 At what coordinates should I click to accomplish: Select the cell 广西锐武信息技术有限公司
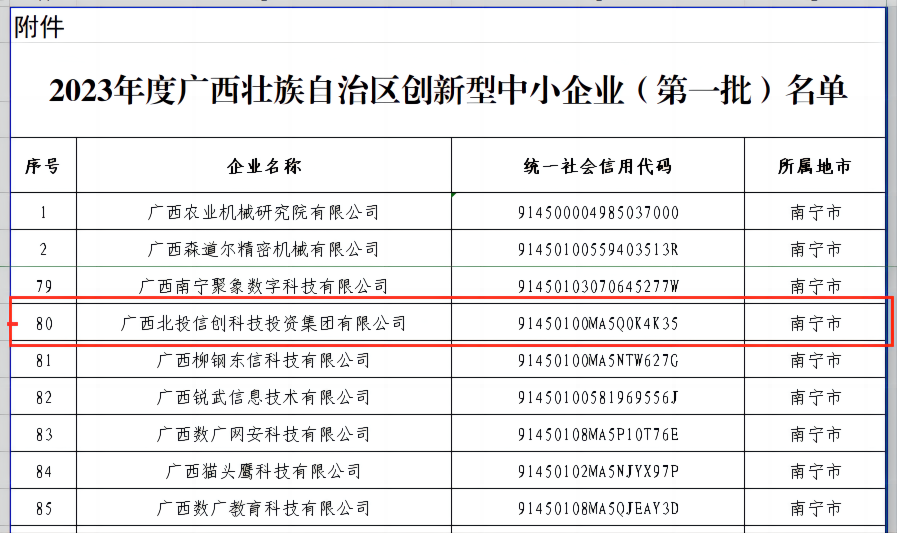tap(264, 397)
